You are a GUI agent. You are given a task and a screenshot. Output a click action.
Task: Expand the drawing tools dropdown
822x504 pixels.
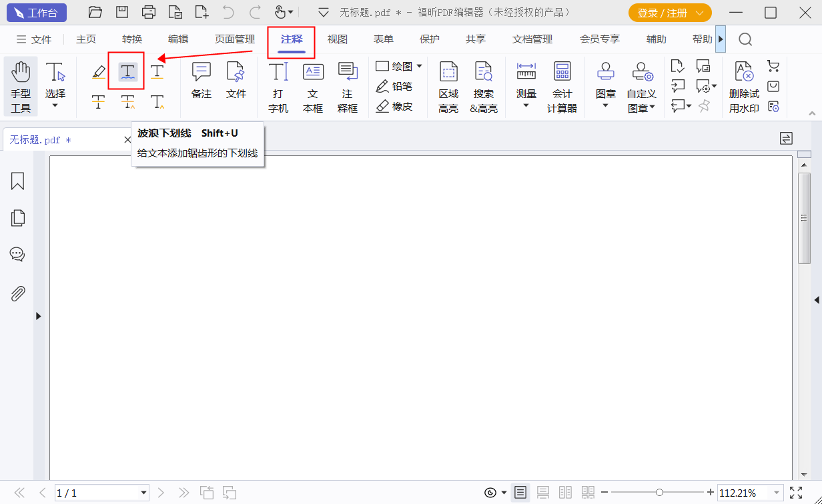tap(418, 65)
